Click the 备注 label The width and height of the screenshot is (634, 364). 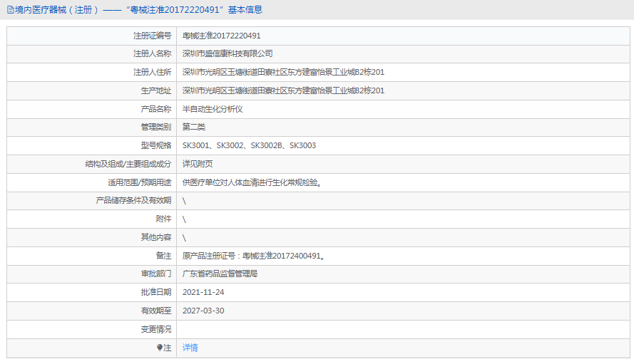point(163,256)
